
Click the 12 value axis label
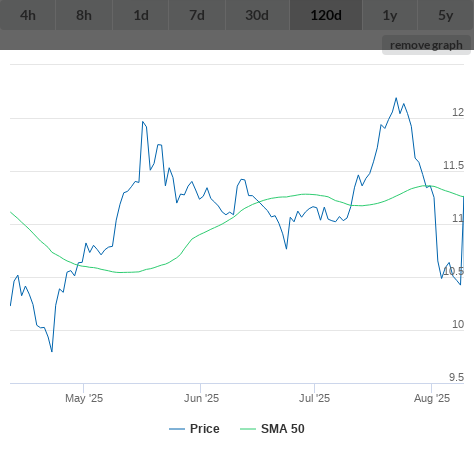click(x=458, y=112)
